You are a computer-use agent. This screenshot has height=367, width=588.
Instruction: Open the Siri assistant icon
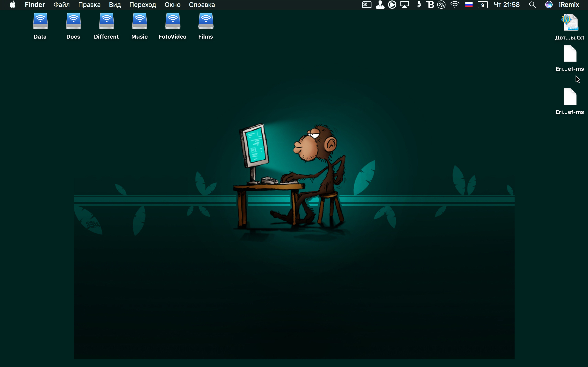tap(549, 5)
